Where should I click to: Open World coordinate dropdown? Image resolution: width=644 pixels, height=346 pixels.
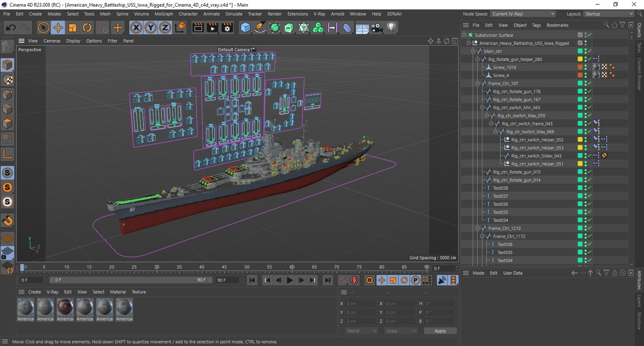point(361,331)
